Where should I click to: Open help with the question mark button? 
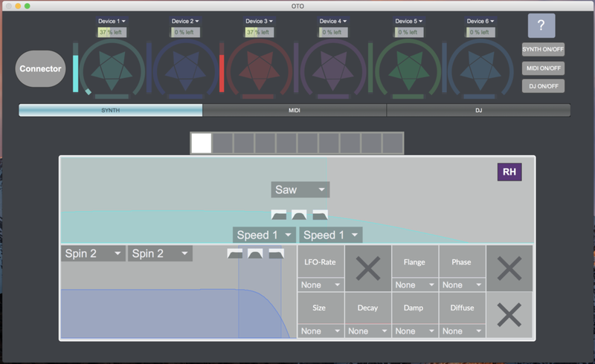541,26
